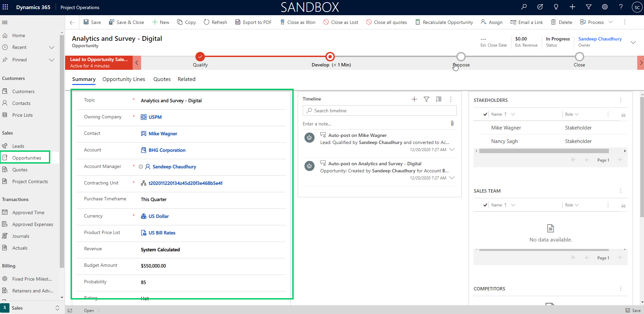Click the search magnifier icon in header
This screenshot has height=314, width=644.
pyautogui.click(x=524, y=7)
